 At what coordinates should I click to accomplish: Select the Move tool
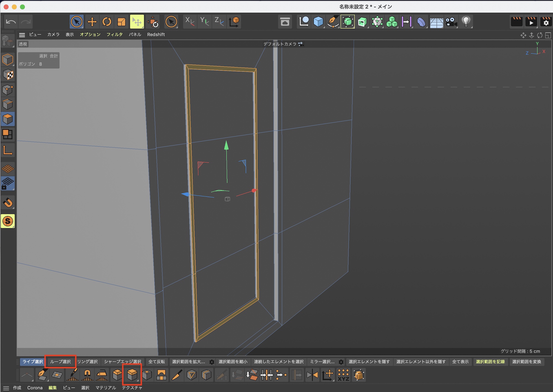pos(92,22)
